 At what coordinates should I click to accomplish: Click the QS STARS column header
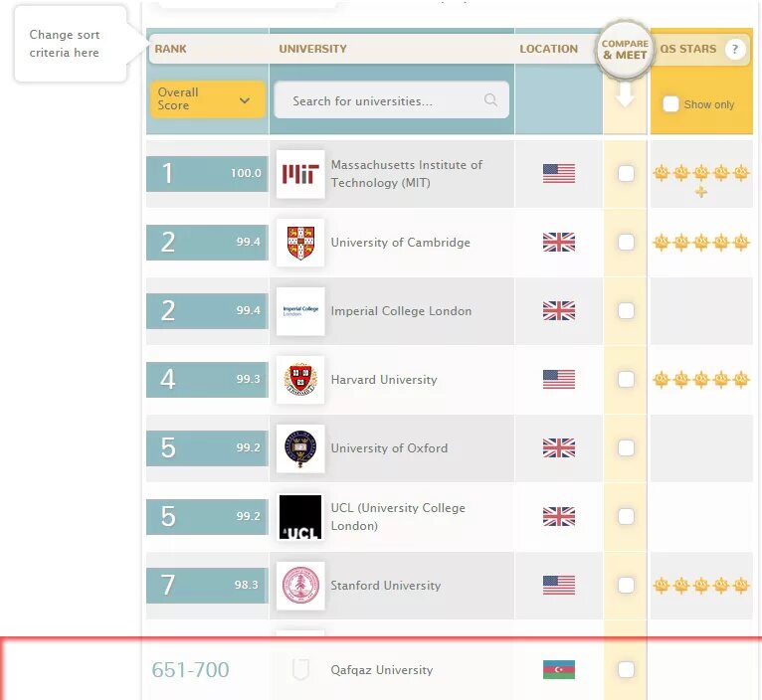pyautogui.click(x=688, y=49)
